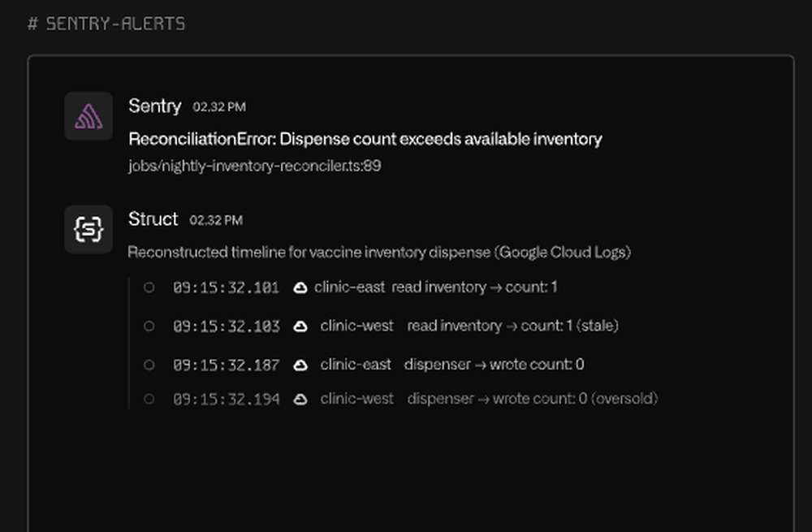Screen dimensions: 812x532
Task: Click the cloud icon on the oversold clinic-west line
Action: coord(300,399)
